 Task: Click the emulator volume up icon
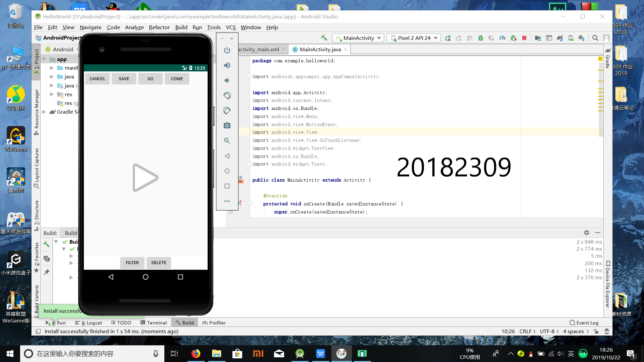pyautogui.click(x=227, y=65)
